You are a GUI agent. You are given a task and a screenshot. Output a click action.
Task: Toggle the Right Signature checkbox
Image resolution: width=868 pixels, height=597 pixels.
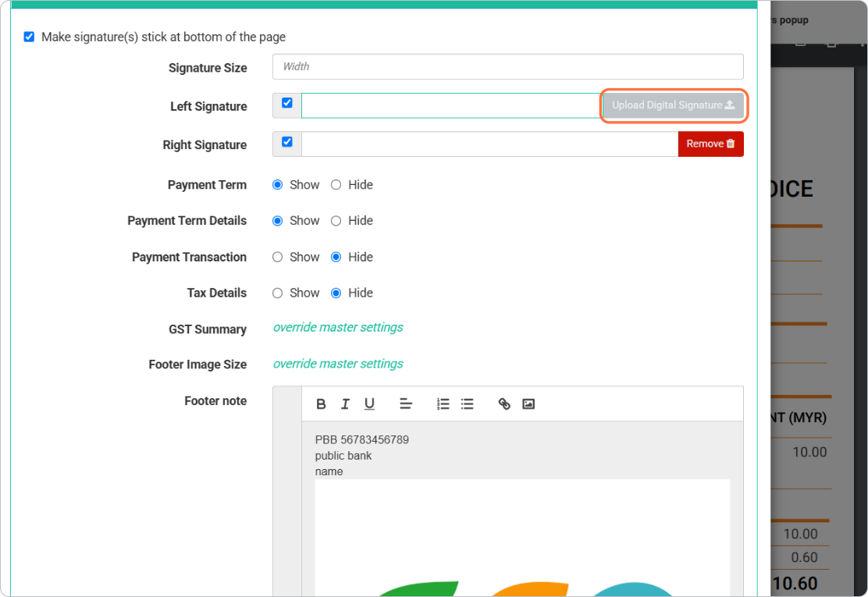tap(286, 142)
